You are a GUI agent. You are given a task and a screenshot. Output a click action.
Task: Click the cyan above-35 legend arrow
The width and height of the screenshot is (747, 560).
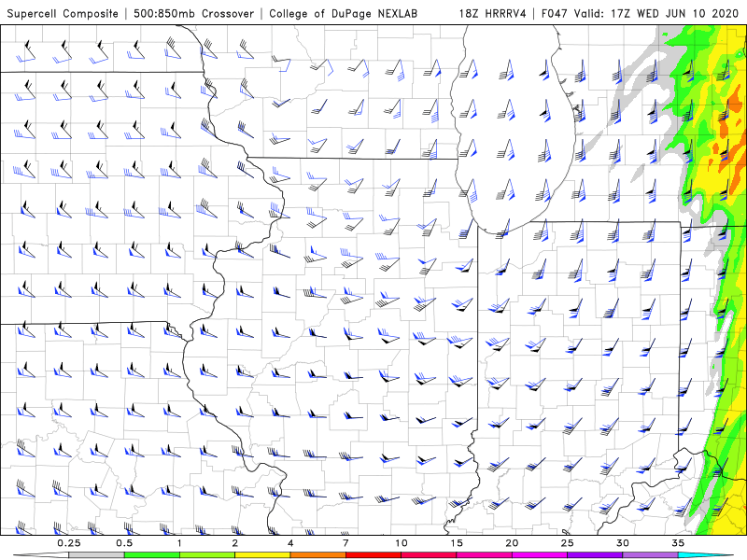(x=706, y=555)
